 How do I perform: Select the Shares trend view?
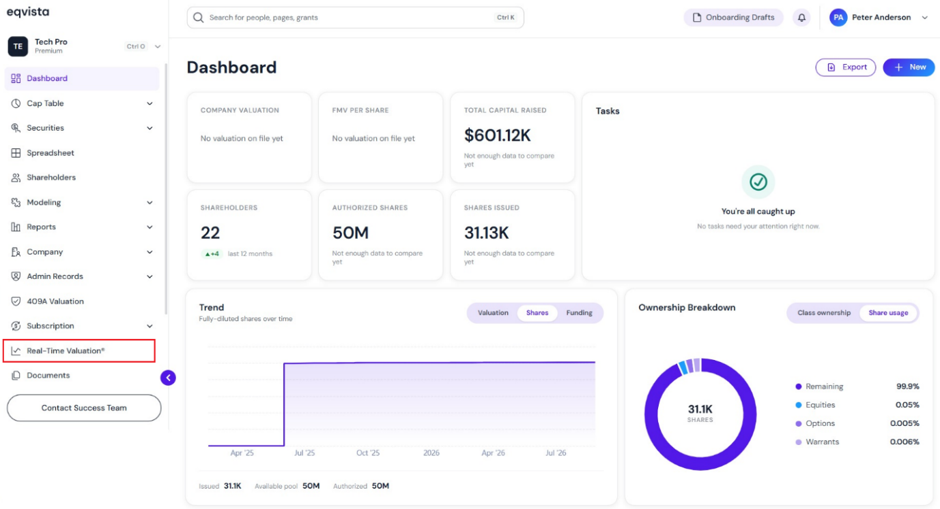pyautogui.click(x=537, y=313)
